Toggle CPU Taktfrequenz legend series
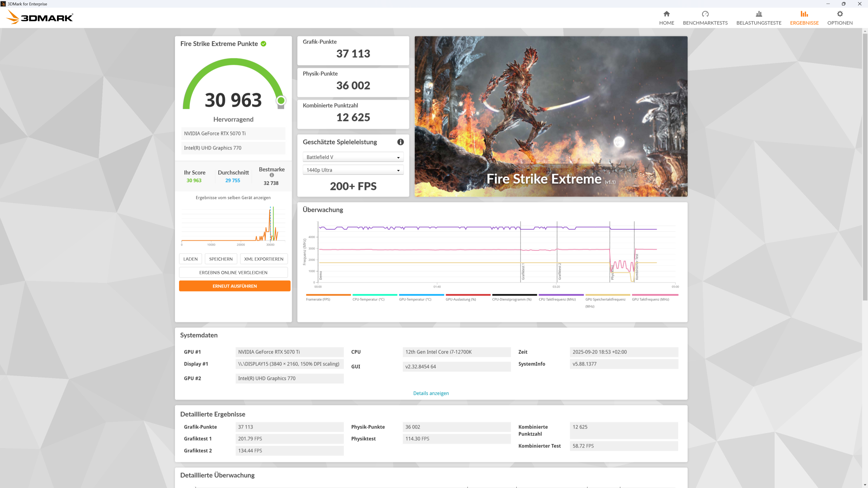Image resolution: width=868 pixels, height=488 pixels. (x=557, y=299)
